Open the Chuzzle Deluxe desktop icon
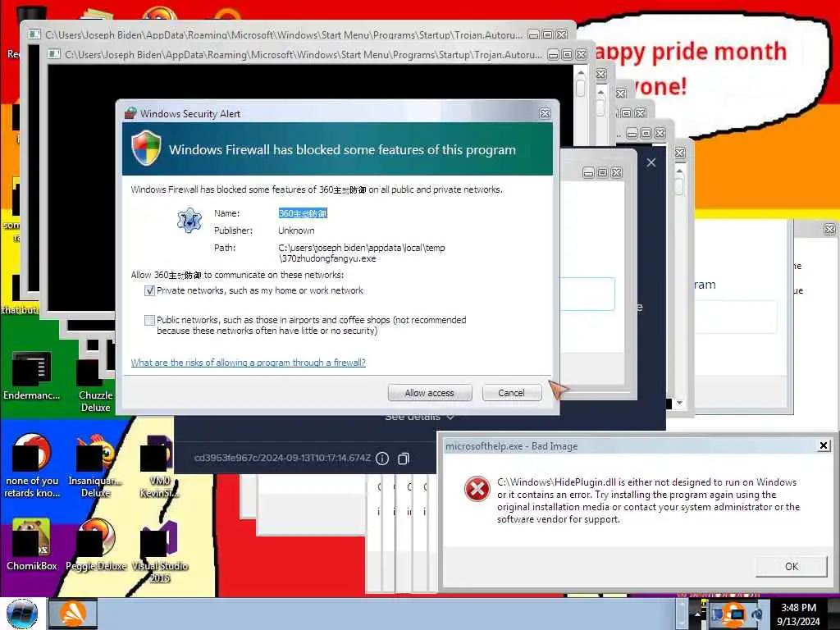This screenshot has height=630, width=840. (95, 386)
